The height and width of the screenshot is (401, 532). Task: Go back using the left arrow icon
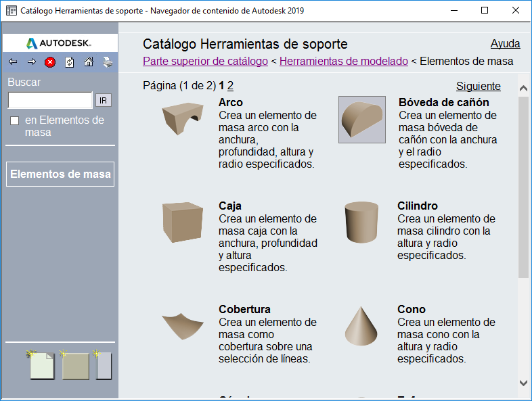[x=13, y=62]
